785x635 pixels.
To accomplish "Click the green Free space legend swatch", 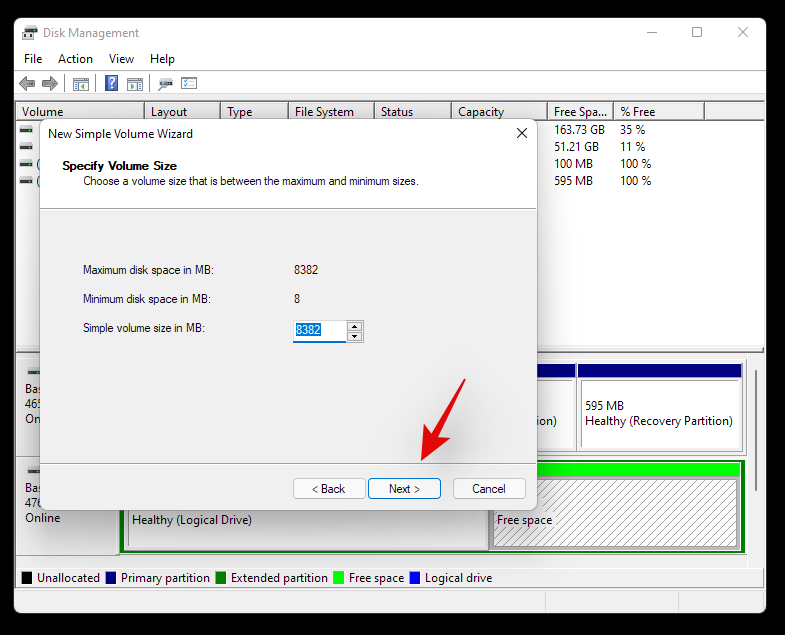I will click(x=339, y=578).
